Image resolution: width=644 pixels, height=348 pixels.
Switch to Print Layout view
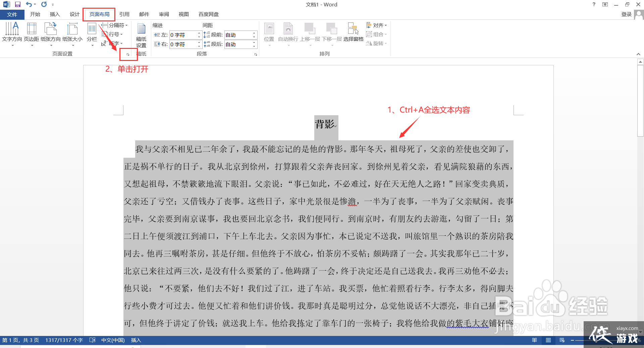pyautogui.click(x=548, y=340)
